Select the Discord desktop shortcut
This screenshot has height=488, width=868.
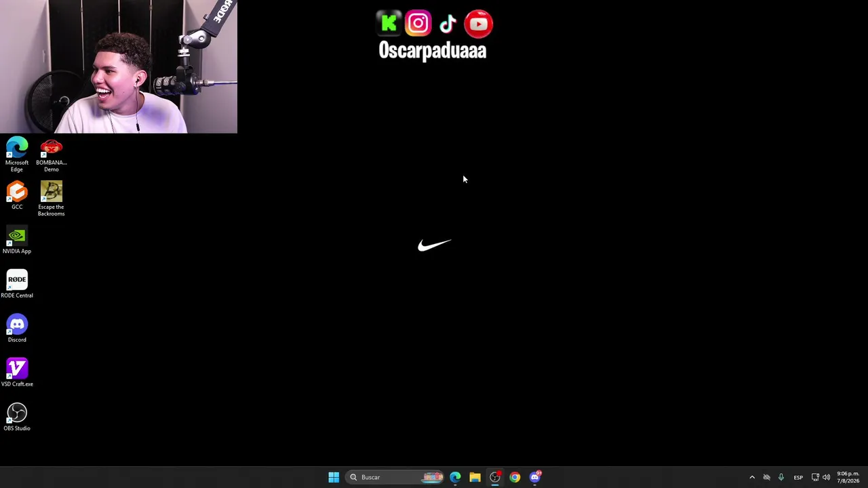pyautogui.click(x=17, y=329)
